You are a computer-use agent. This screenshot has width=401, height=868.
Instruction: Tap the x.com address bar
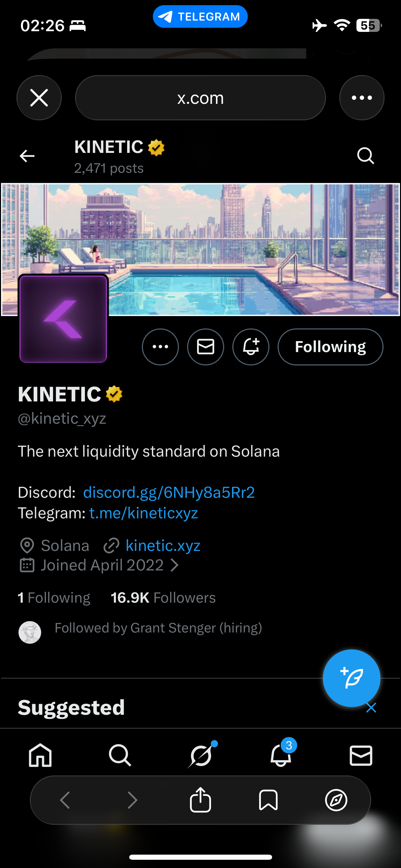point(200,98)
